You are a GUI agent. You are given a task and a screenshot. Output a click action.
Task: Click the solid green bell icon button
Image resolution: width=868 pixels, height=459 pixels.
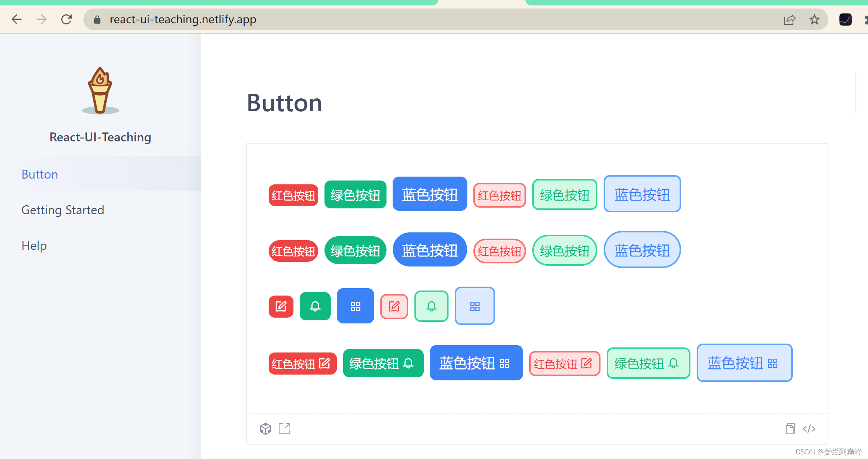click(x=315, y=306)
